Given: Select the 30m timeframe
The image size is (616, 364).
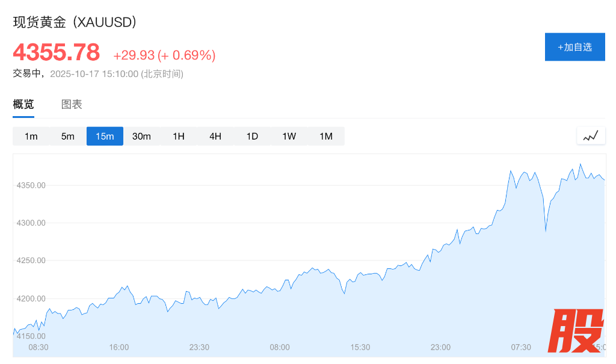Looking at the screenshot, I should [141, 136].
